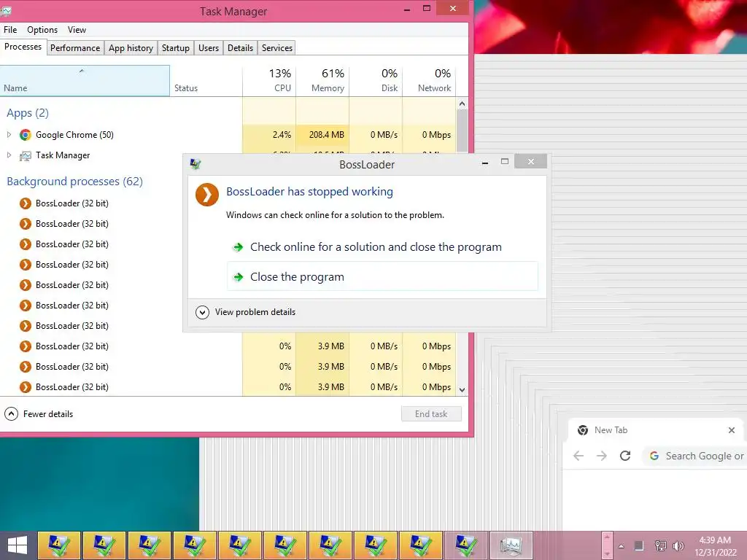Minimize the BossLoader error dialog
The width and height of the screenshot is (747, 560).
pos(485,163)
